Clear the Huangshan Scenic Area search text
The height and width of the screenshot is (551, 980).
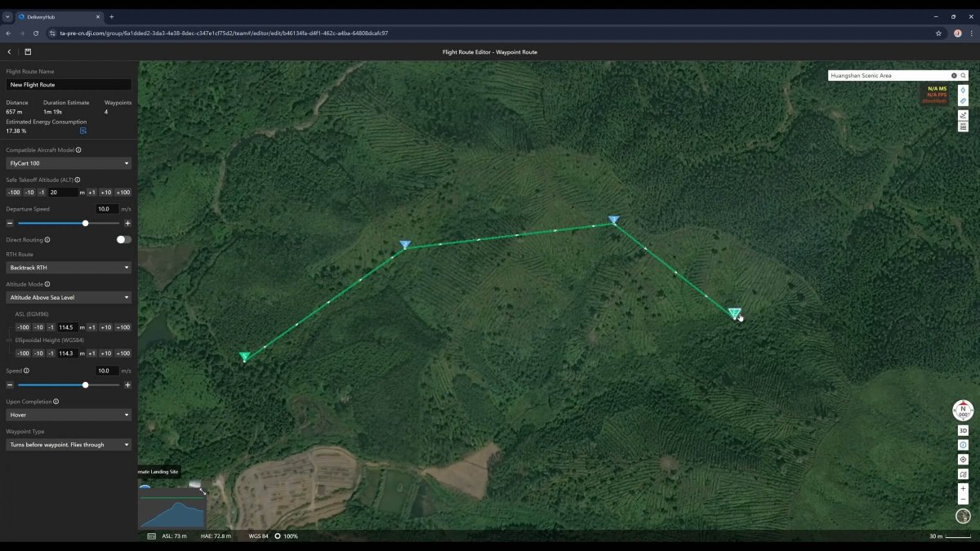[954, 75]
